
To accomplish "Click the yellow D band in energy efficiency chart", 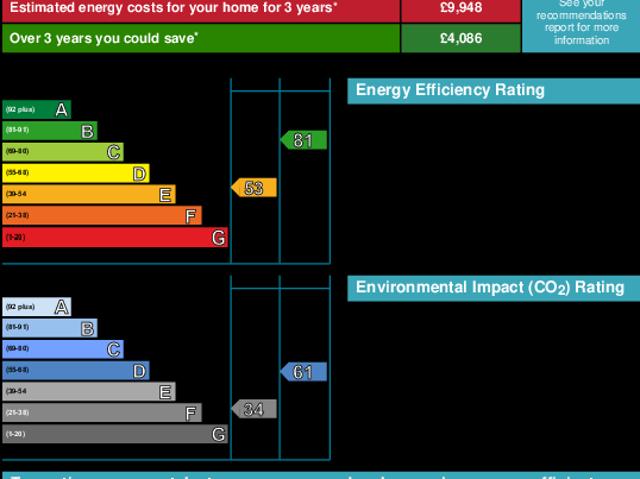I will (76, 173).
